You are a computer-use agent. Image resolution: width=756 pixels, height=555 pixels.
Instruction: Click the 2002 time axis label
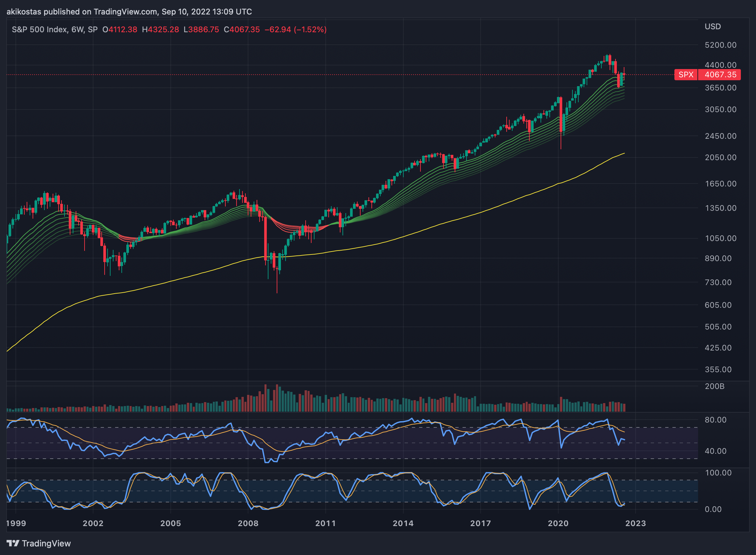(93, 523)
